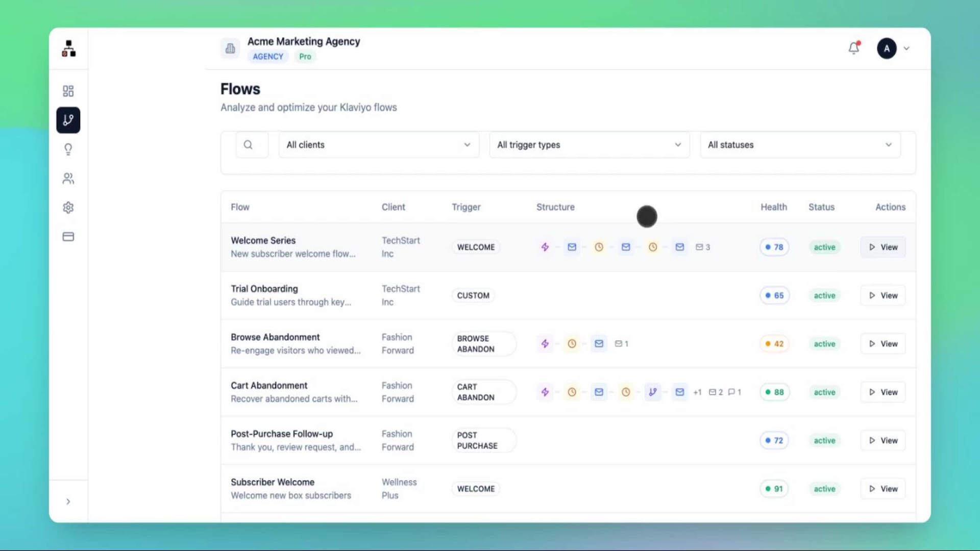This screenshot has width=980, height=551.
Task: Open the dashboard grid icon in sidebar
Action: click(x=68, y=91)
